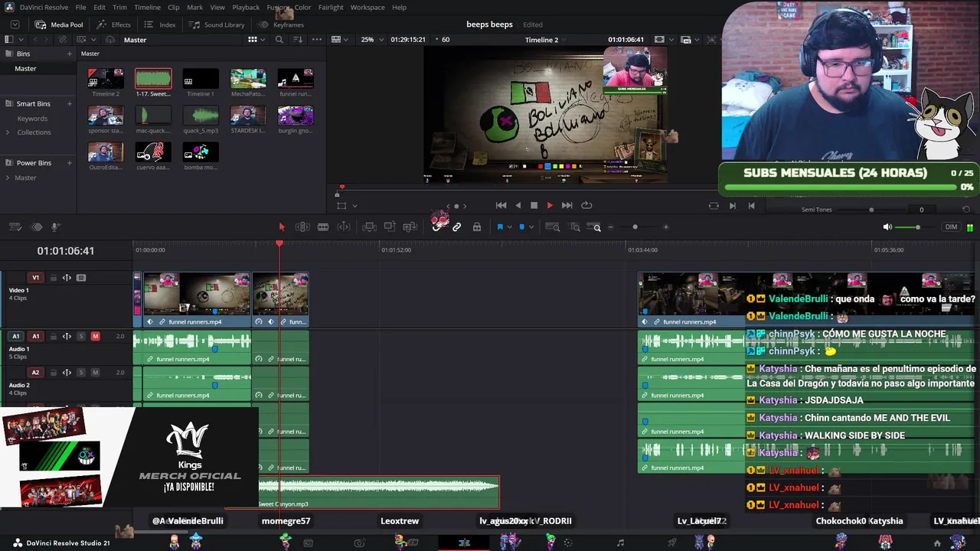Open media pool three-dot options menu
980x551 pixels.
[316, 40]
